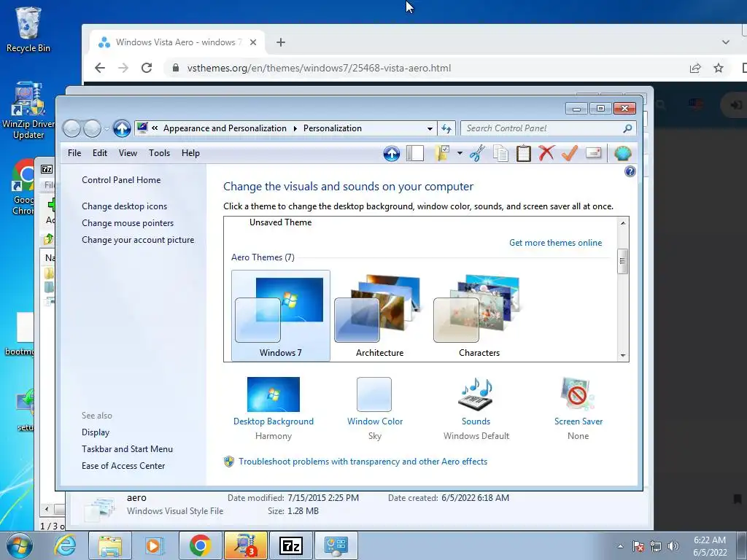This screenshot has height=560, width=747.
Task: Expand the recent pages arrow near Back/Forward
Action: [107, 128]
